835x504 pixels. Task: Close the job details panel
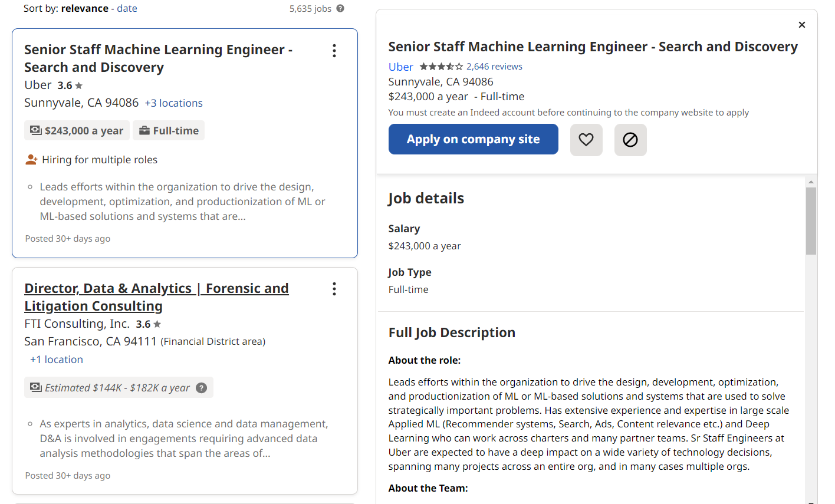point(802,25)
